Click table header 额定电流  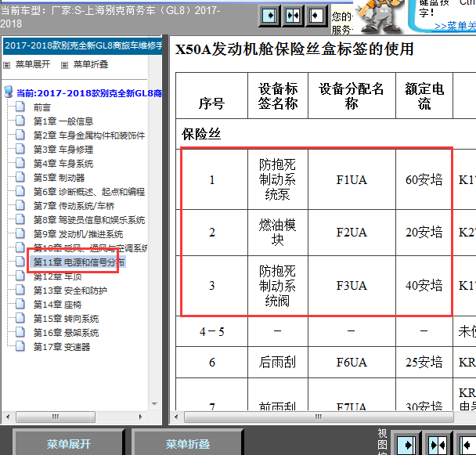[424, 96]
